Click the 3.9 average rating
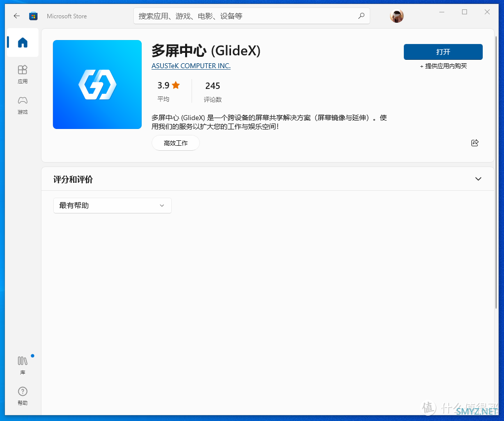The image size is (504, 421). pyautogui.click(x=168, y=85)
